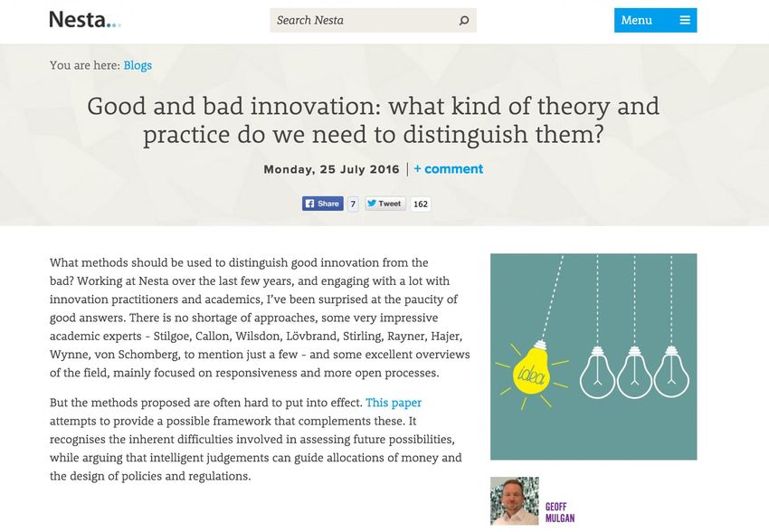Click the Share button label
Viewport: 769px width, 532px height.
click(x=328, y=204)
